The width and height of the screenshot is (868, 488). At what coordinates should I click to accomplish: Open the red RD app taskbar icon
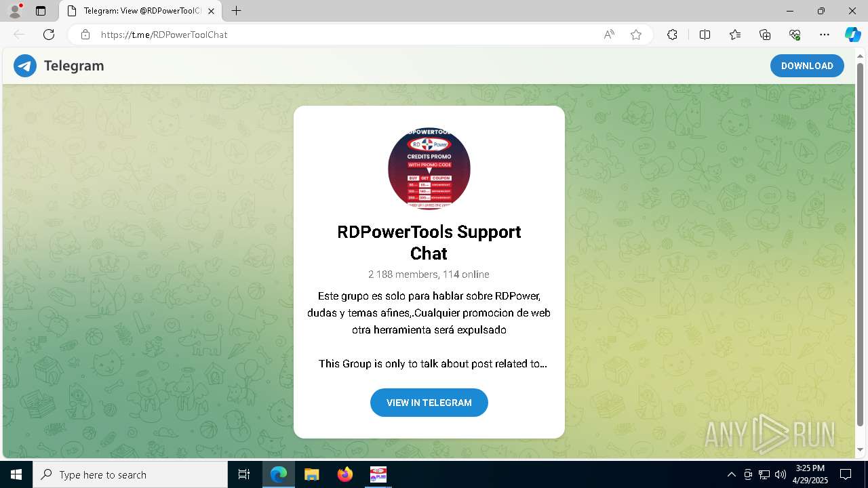(x=378, y=474)
